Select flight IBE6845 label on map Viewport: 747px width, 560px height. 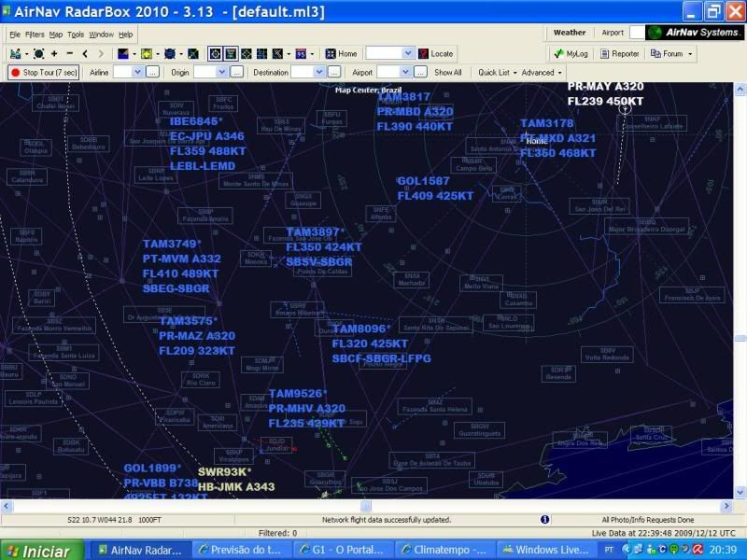196,121
